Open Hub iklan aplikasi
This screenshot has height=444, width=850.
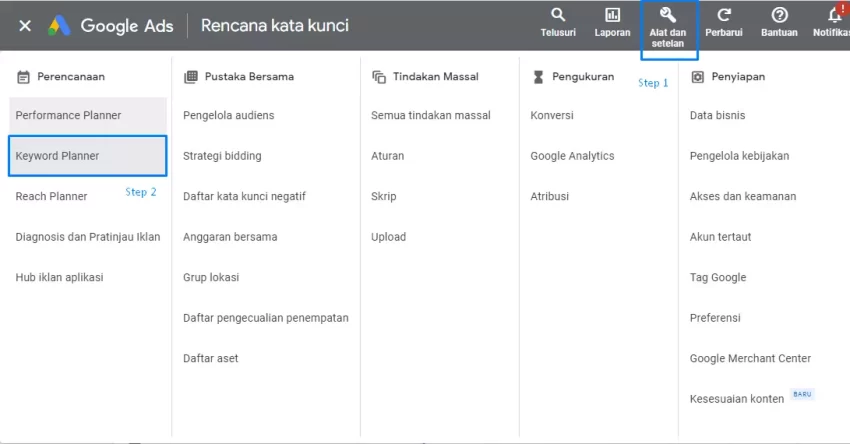coord(59,278)
